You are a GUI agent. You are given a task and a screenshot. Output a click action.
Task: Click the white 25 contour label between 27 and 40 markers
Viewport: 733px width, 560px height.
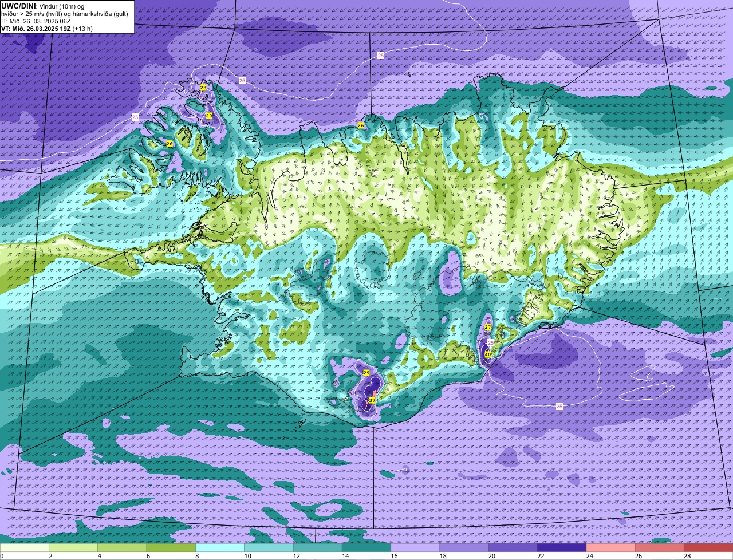491,342
